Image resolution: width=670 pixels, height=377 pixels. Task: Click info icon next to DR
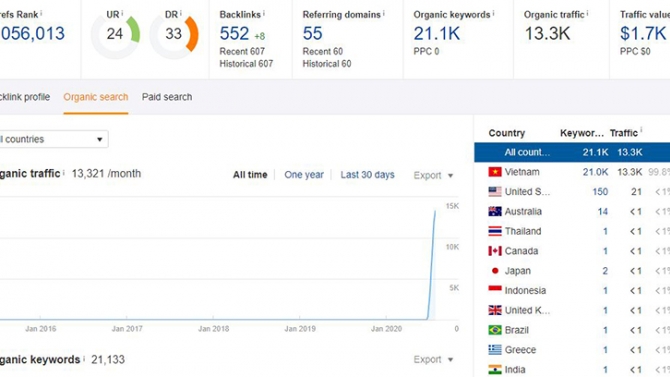coord(181,13)
